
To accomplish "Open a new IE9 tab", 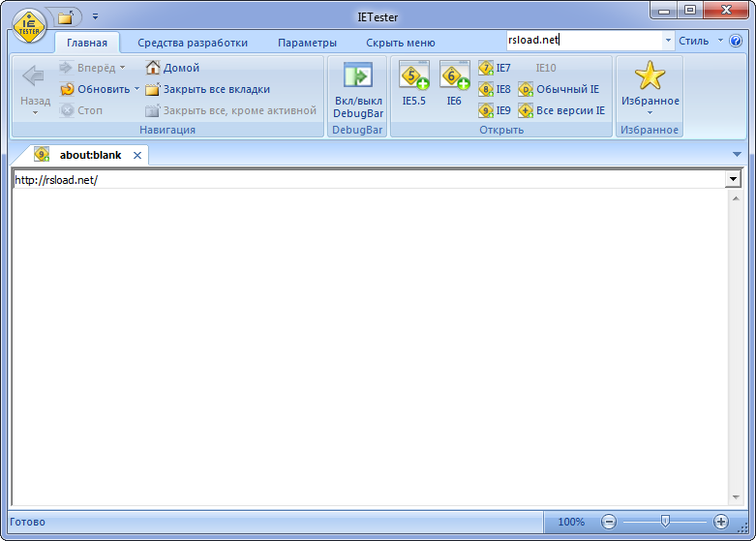I will coord(495,110).
